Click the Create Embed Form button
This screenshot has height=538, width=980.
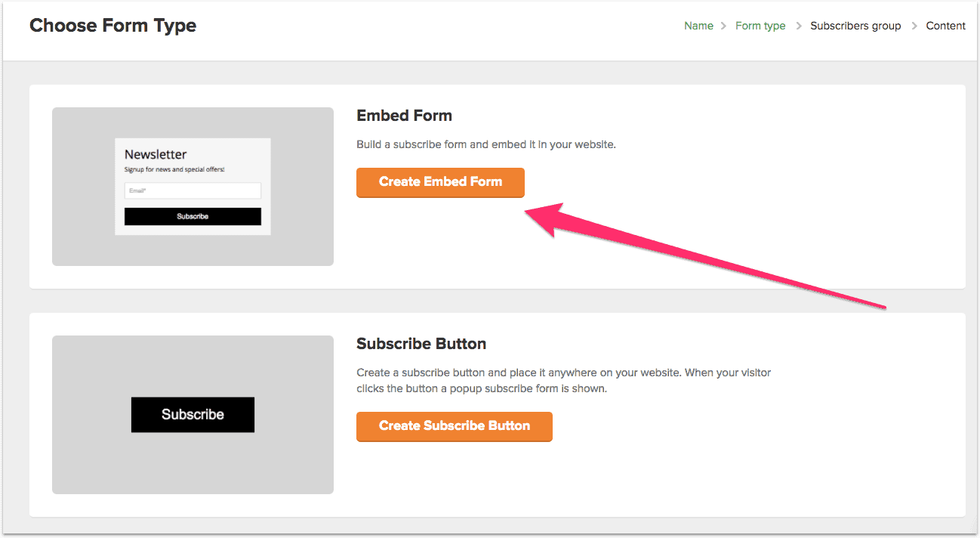440,182
